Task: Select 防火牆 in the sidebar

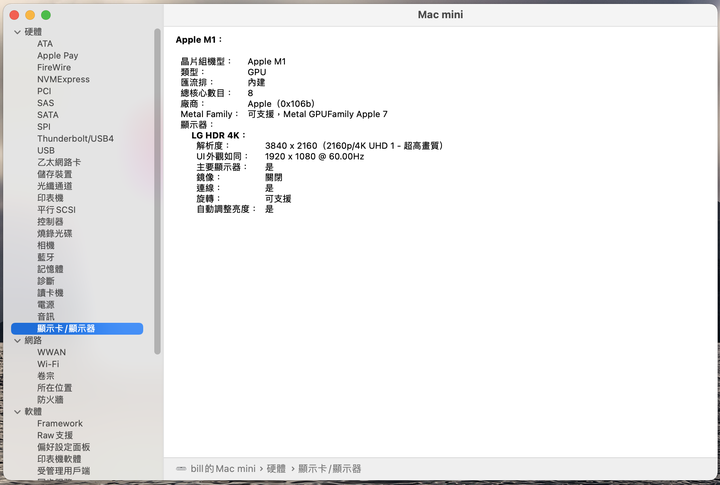Action: point(50,400)
